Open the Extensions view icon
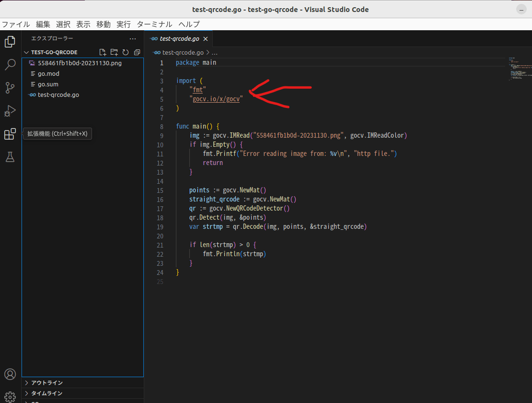The height and width of the screenshot is (403, 532). coord(10,134)
